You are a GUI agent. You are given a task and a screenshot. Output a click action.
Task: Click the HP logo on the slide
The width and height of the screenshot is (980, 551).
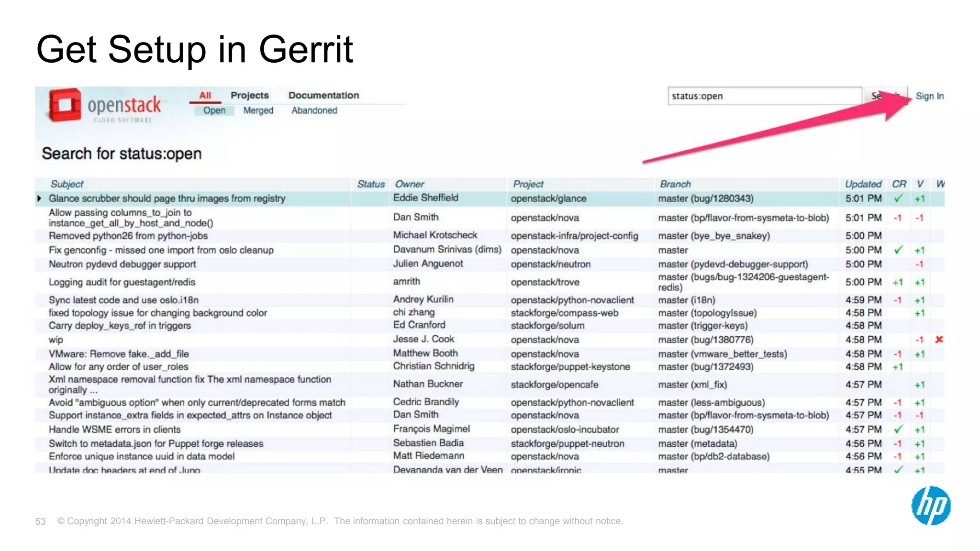(x=931, y=506)
